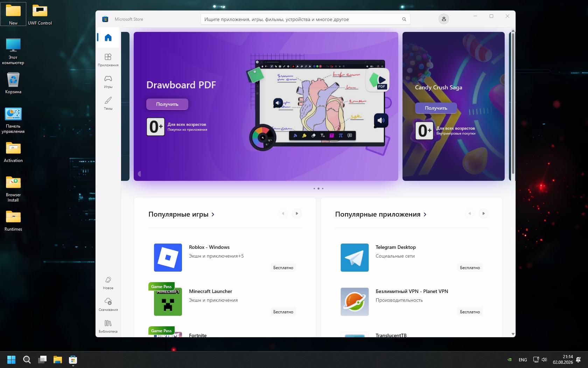Open the Приложения section in the sidebar
The height and width of the screenshot is (368, 588).
(108, 60)
